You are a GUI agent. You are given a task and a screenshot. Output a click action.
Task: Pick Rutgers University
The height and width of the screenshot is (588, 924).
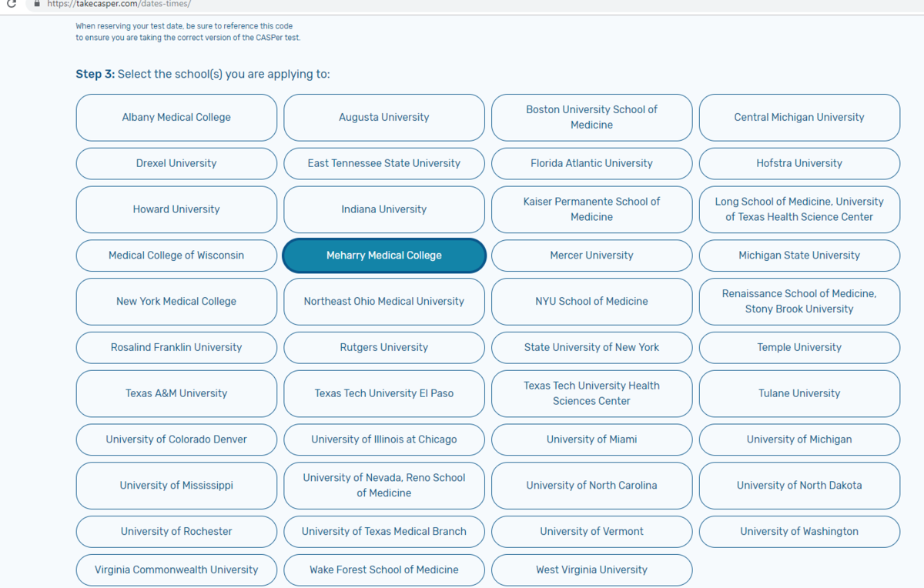click(x=384, y=347)
